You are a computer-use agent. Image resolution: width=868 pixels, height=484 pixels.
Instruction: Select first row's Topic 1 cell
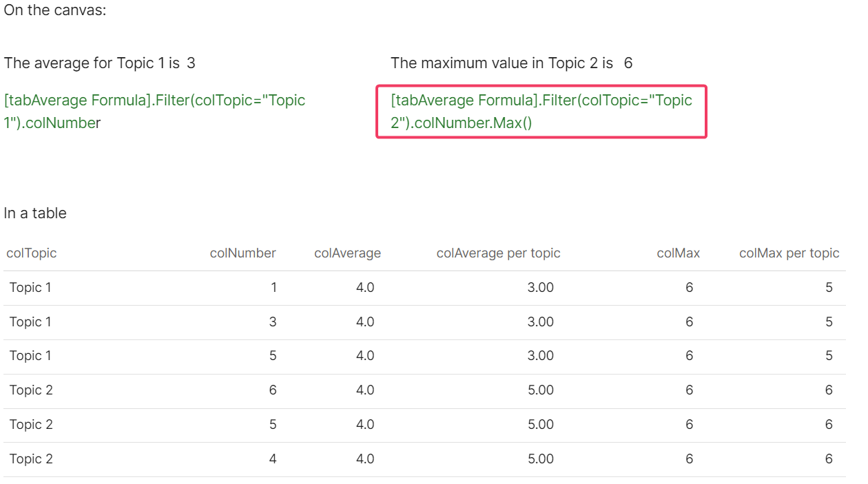[x=30, y=288]
